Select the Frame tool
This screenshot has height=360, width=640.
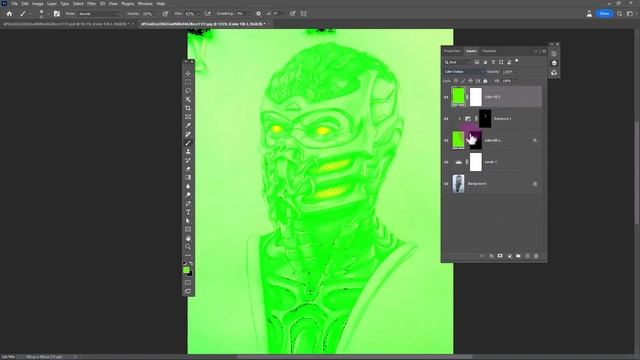188,117
